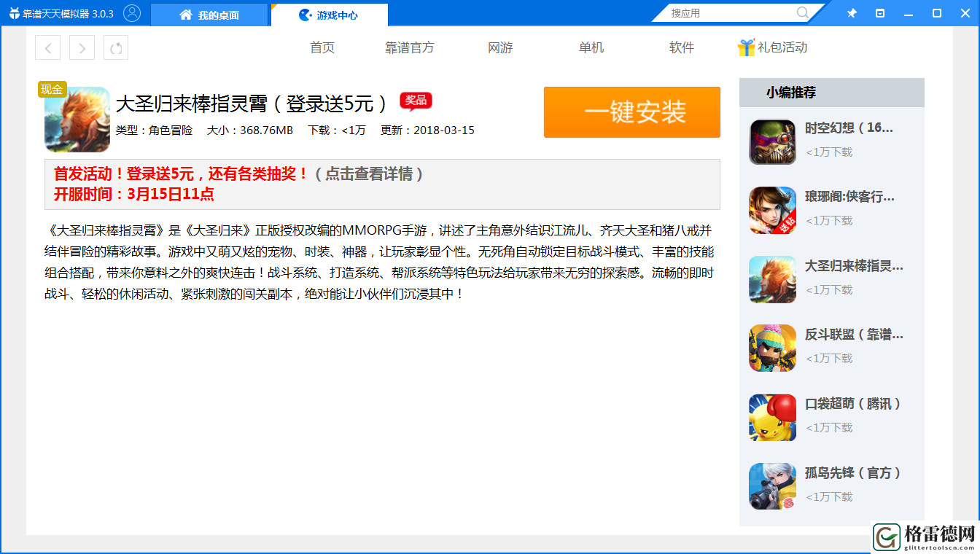Click the 靠谱天天模拟器 app logo

pos(13,14)
